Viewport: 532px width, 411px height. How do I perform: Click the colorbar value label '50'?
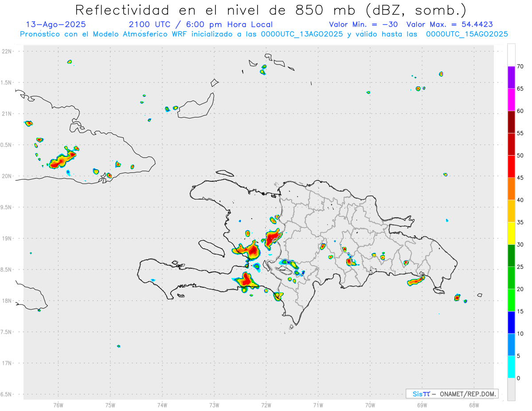tap(520, 156)
